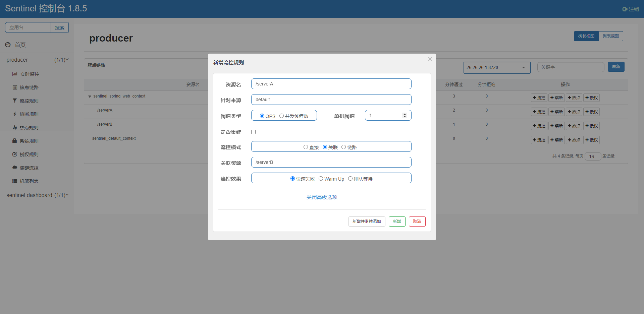Add 流控 rule for sentinel_spring_web_context row
This screenshot has height=314, width=644.
tap(539, 98)
